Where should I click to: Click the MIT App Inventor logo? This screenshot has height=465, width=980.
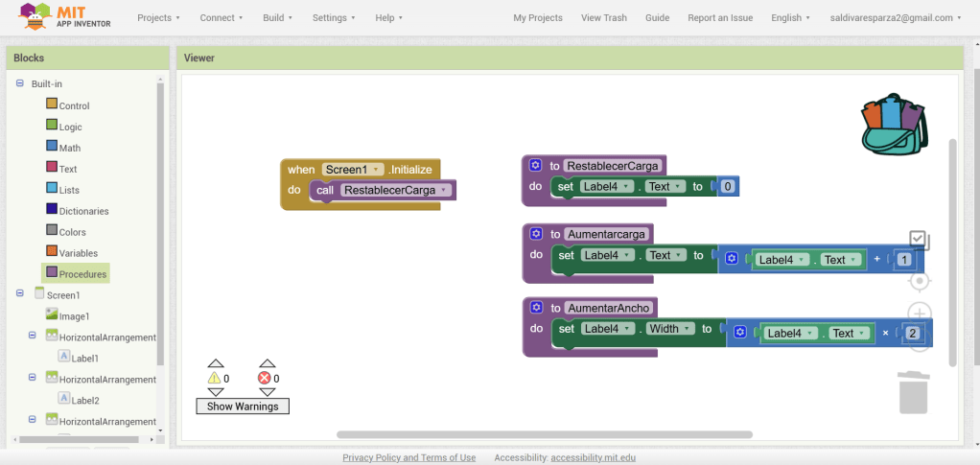coord(65,17)
